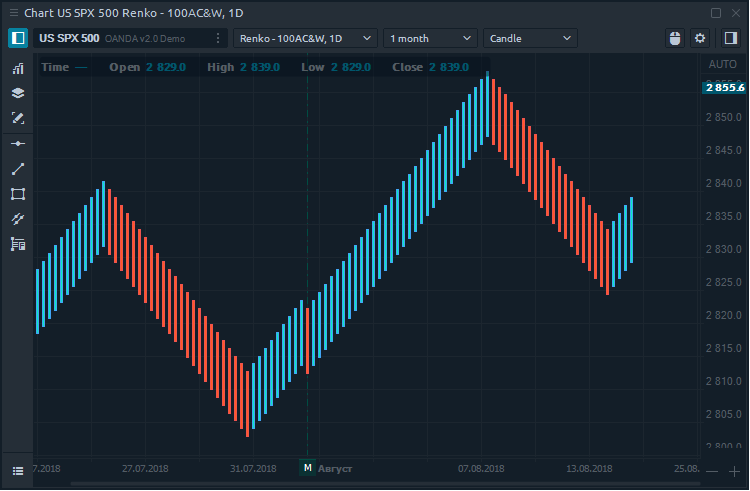Open the Candle chart style dropdown

[530, 38]
